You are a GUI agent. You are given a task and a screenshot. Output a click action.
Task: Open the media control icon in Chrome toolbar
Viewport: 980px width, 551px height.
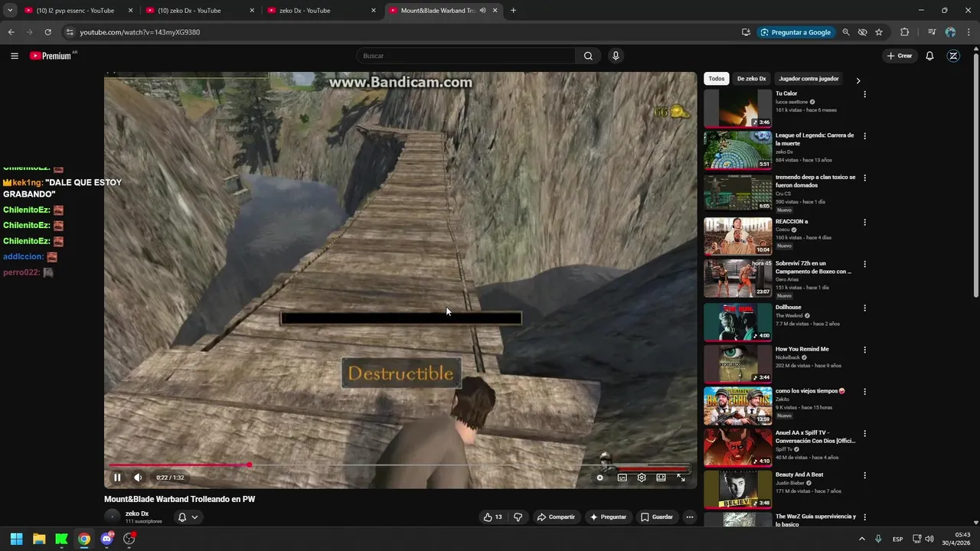(932, 32)
